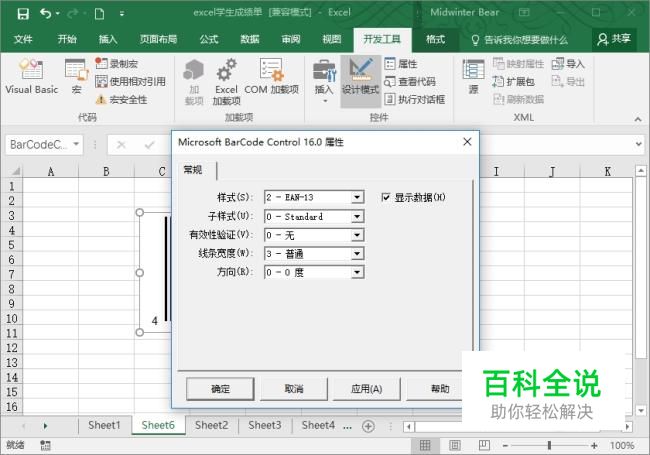Viewport: 650px width, 455px height.
Task: Open 属性 control properties
Action: click(401, 63)
